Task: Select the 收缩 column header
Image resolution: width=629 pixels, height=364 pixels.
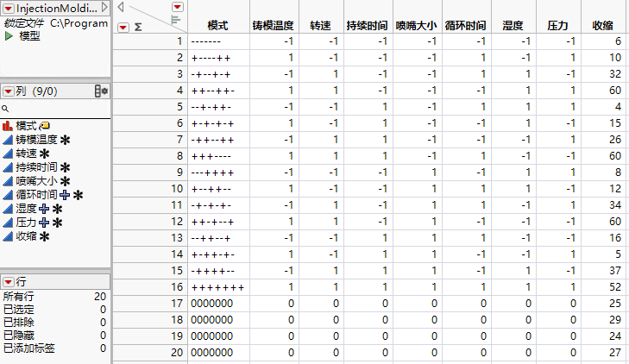Action: pyautogui.click(x=603, y=26)
